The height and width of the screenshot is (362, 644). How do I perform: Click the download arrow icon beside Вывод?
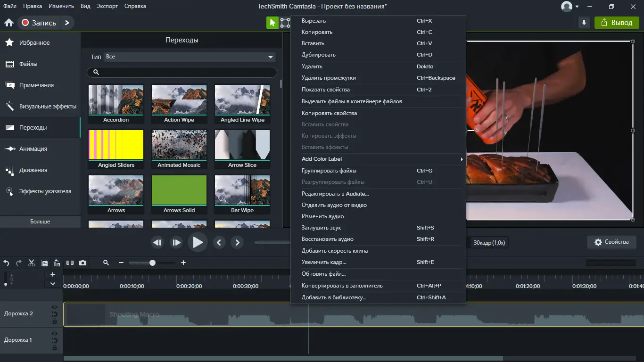584,23
